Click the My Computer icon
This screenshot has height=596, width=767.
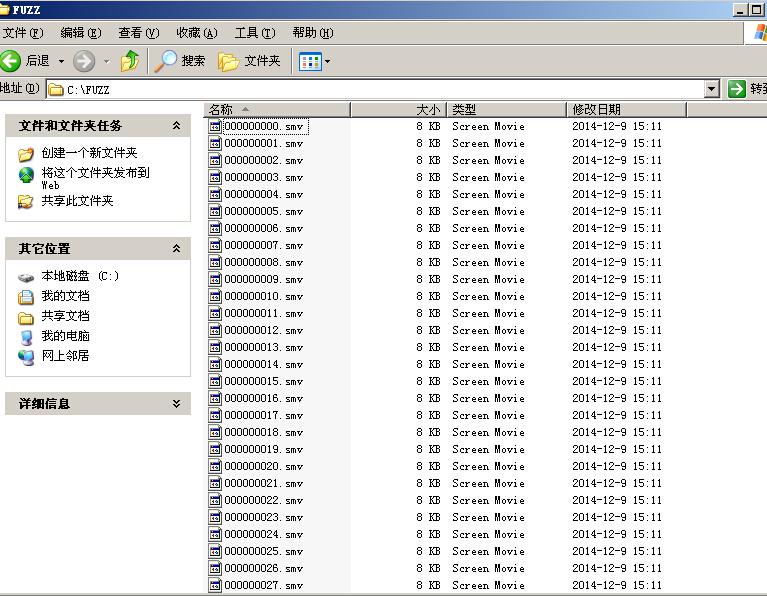pyautogui.click(x=26, y=337)
